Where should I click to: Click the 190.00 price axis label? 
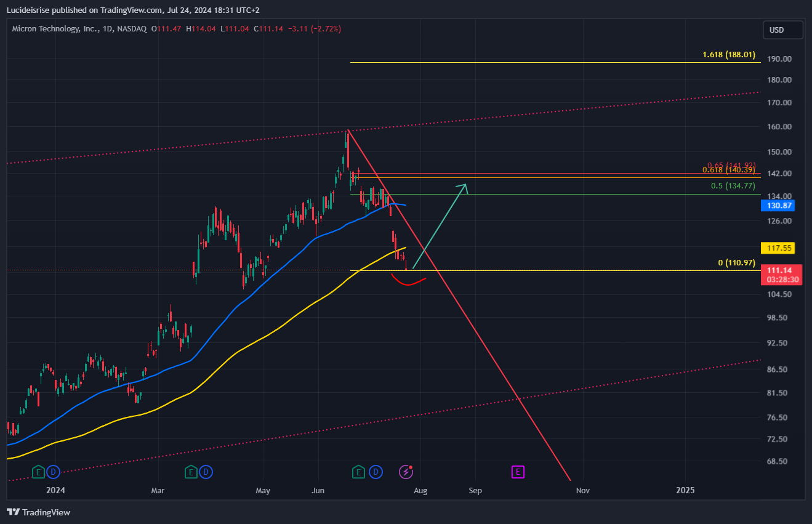point(779,58)
